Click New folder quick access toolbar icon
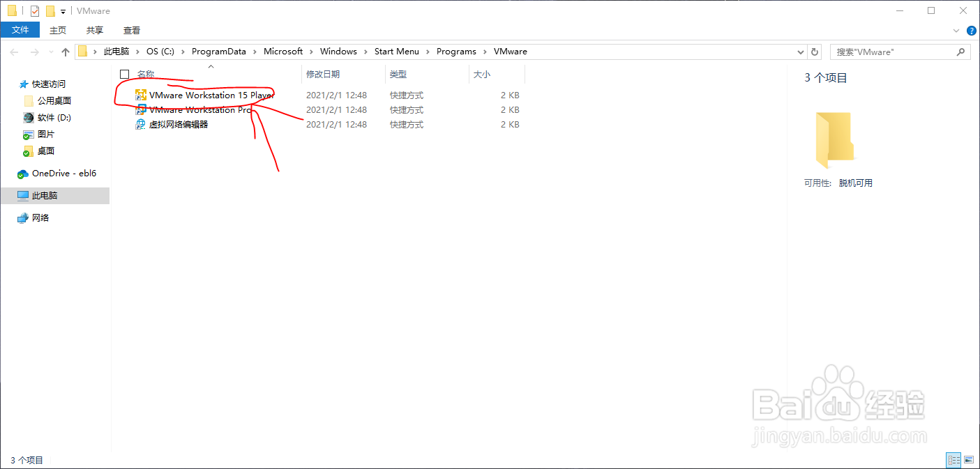Viewport: 980px width, 469px height. pyautogui.click(x=50, y=11)
